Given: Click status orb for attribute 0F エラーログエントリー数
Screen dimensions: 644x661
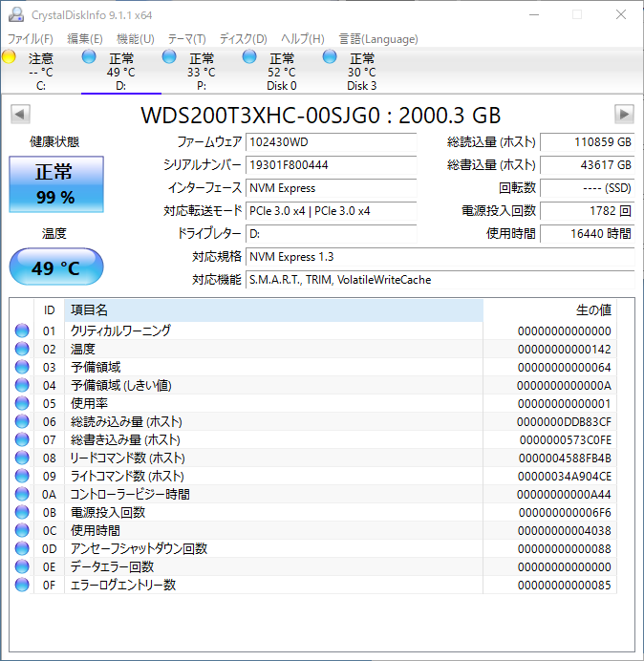Looking at the screenshot, I should [x=22, y=585].
